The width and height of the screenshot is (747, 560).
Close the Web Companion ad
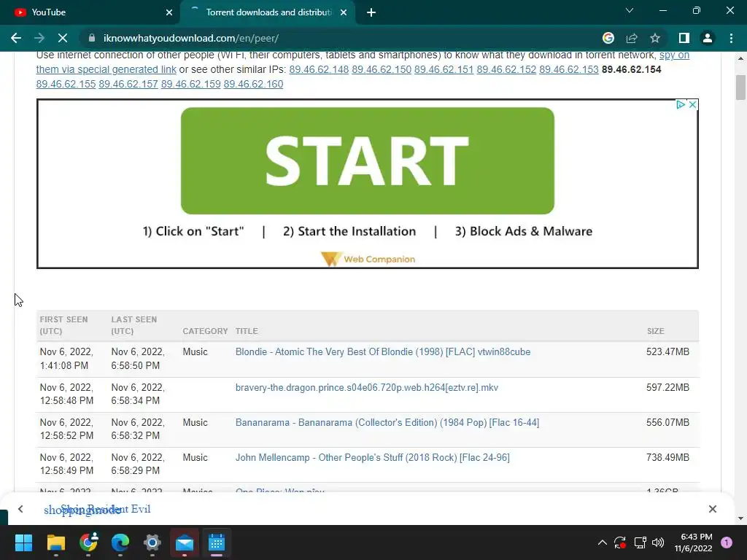[x=693, y=104]
